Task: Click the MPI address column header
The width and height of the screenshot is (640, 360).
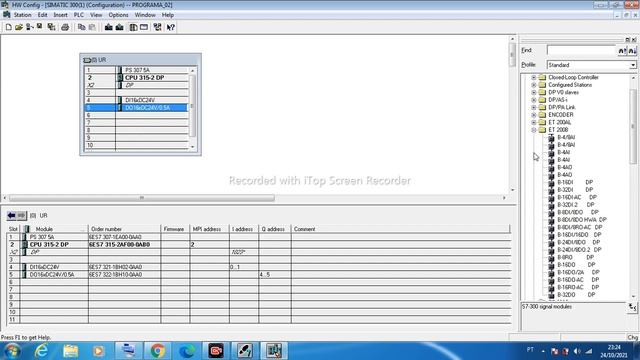Action: (x=209, y=229)
